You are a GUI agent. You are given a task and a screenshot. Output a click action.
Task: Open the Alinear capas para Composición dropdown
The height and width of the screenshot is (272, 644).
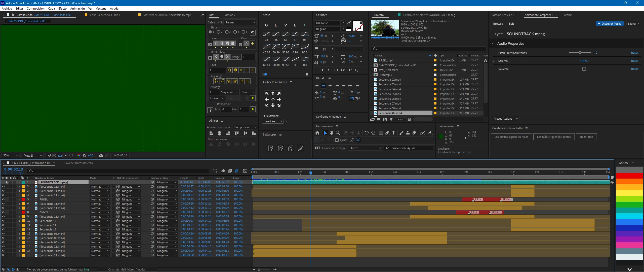(x=245, y=127)
